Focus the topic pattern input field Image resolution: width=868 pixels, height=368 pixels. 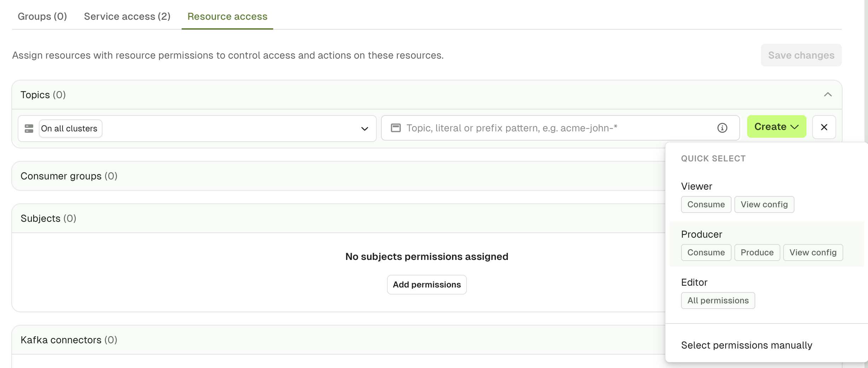coord(560,128)
